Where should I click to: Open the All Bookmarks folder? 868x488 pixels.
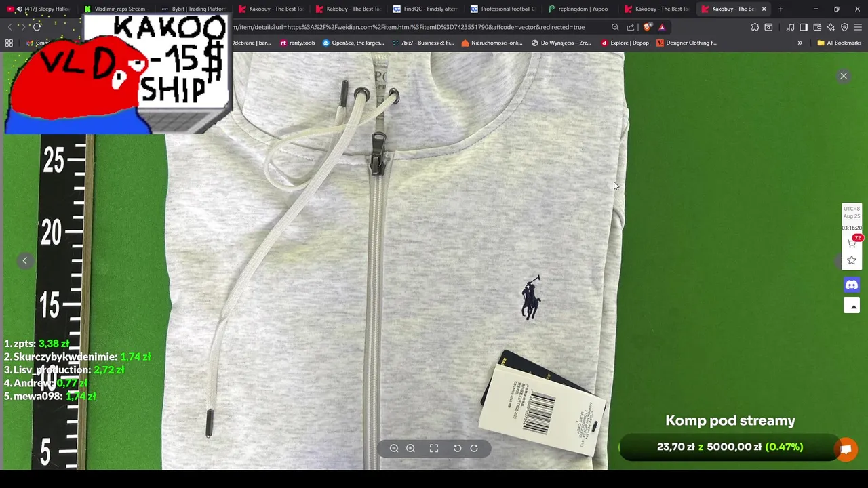tap(840, 43)
